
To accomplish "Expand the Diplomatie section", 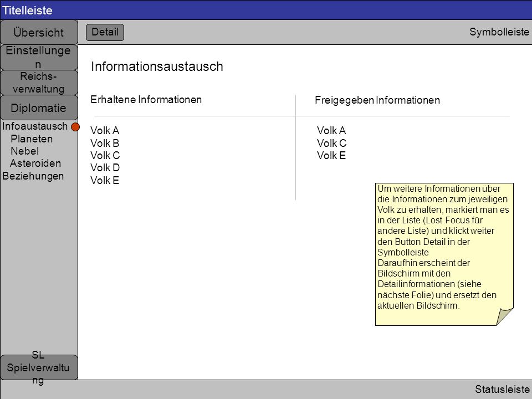I will [39, 108].
